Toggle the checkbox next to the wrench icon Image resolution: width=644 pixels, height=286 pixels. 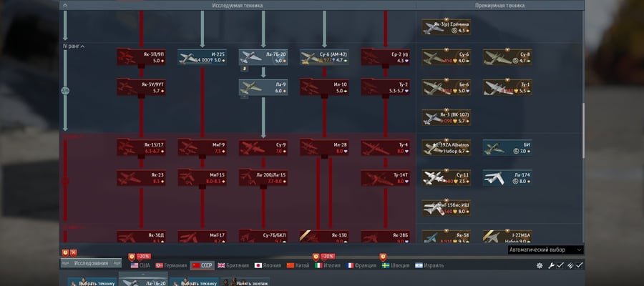[560, 265]
